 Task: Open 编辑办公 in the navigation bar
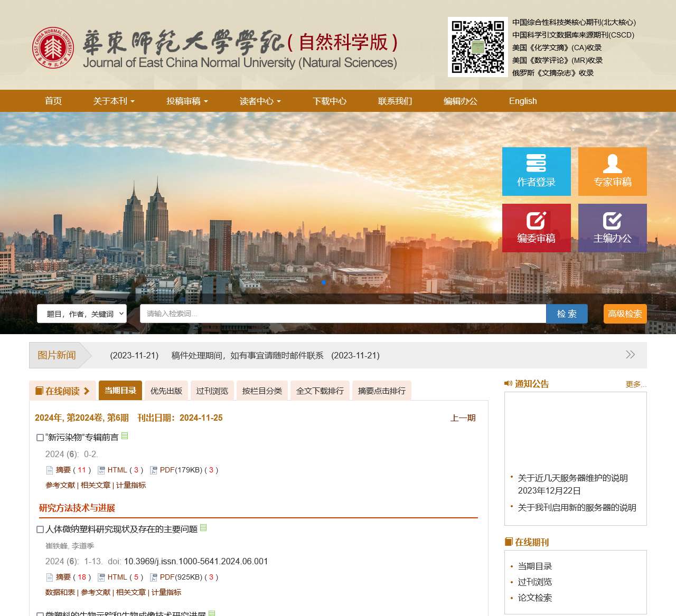point(461,101)
